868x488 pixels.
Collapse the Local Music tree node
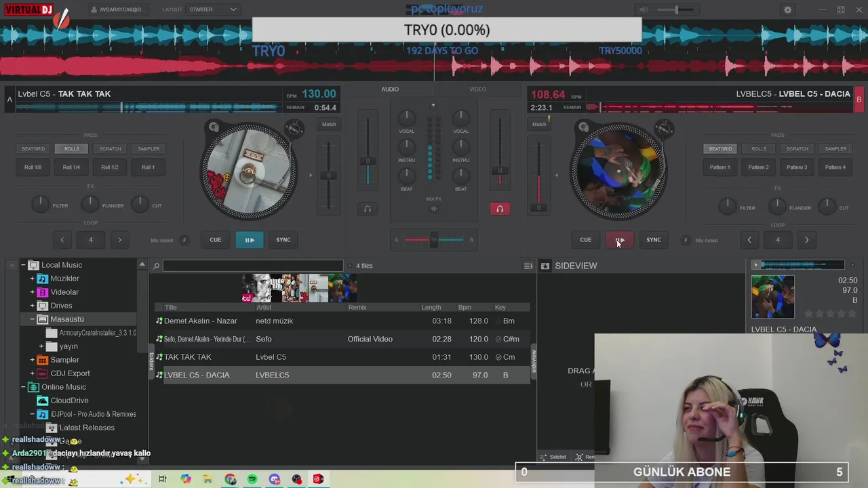point(23,265)
